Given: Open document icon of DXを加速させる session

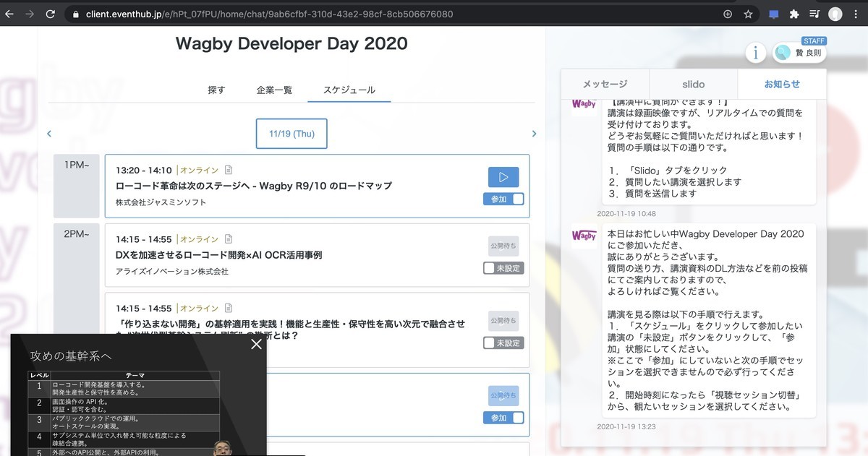Looking at the screenshot, I should (x=229, y=238).
